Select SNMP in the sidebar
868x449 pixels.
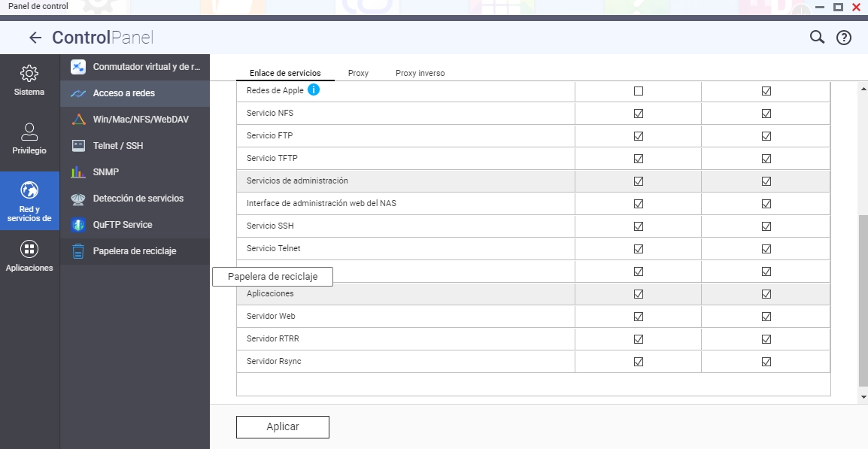pos(105,172)
